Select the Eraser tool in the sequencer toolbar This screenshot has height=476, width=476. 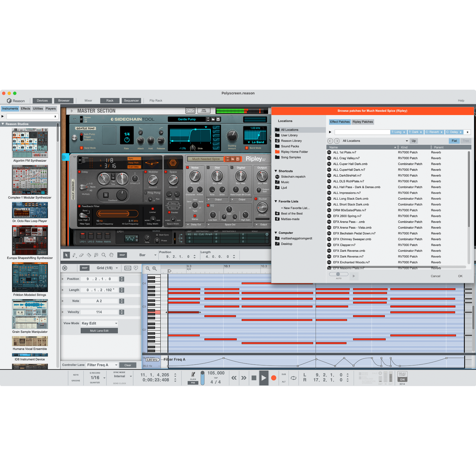[x=81, y=255]
